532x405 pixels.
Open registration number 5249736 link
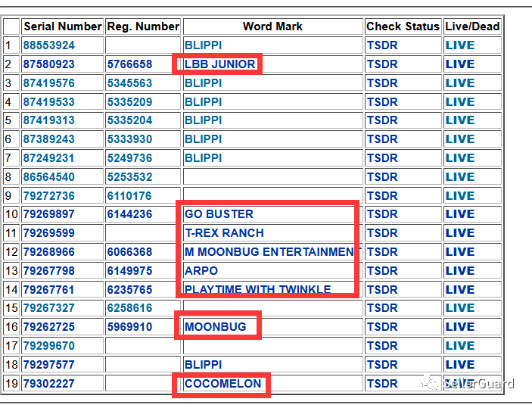tap(129, 158)
